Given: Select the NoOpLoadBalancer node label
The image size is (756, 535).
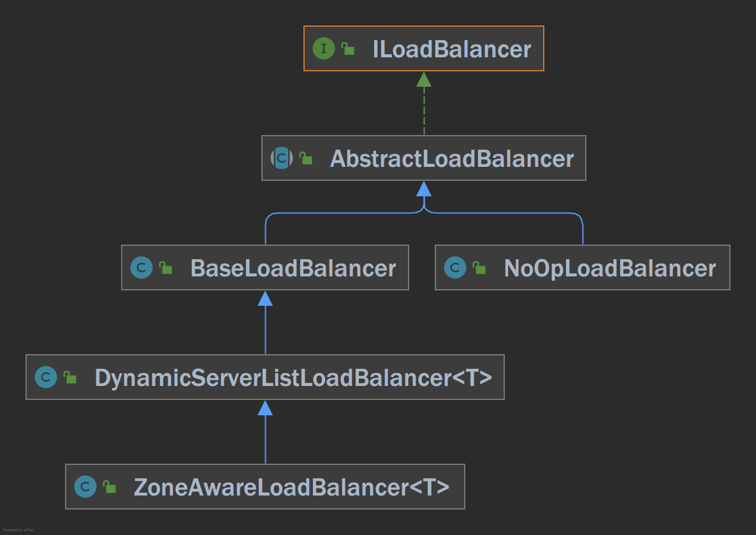Looking at the screenshot, I should click(x=610, y=269).
